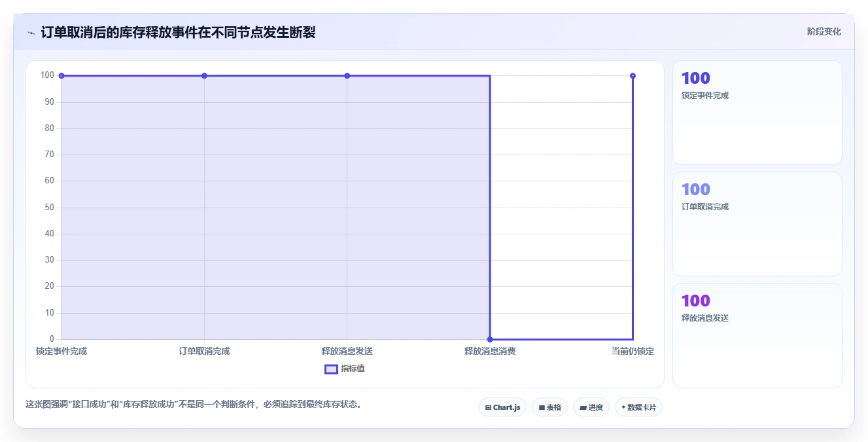Select the 进度 tag pill
Viewport: 868px width, 442px height.
coord(591,407)
